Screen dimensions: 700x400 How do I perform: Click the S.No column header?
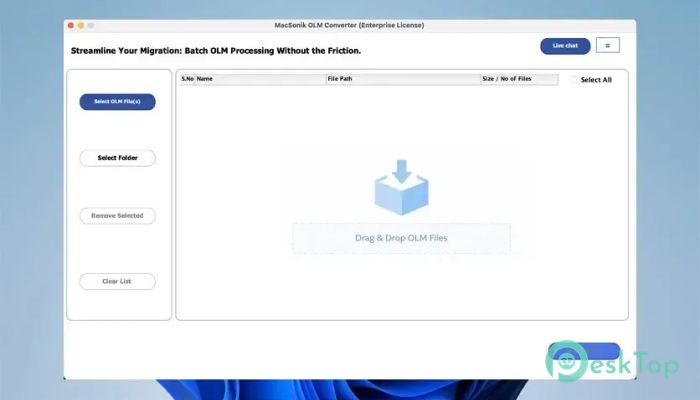coord(188,79)
